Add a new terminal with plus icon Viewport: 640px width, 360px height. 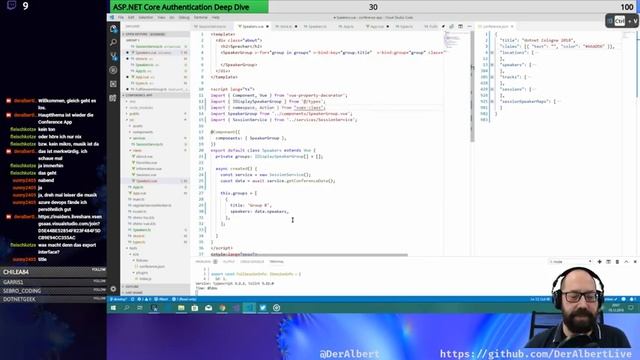[x=600, y=262]
